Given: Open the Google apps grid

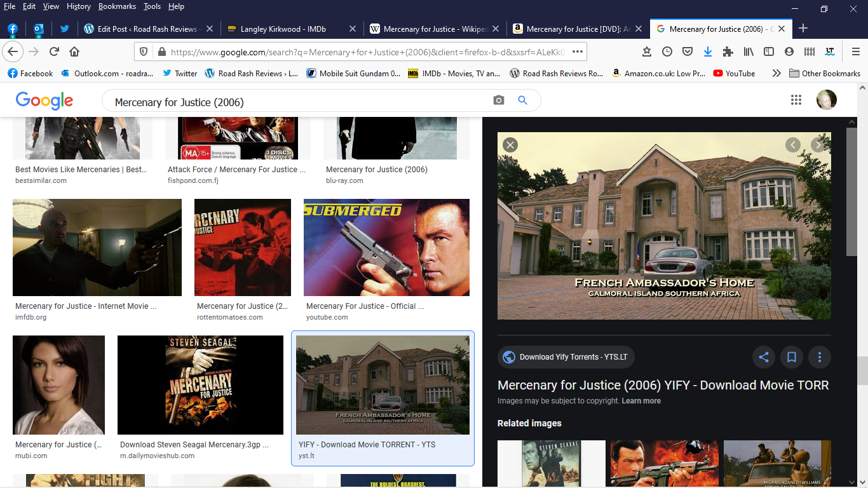Looking at the screenshot, I should (x=796, y=100).
